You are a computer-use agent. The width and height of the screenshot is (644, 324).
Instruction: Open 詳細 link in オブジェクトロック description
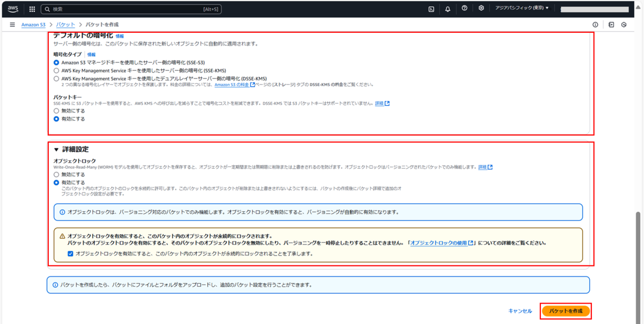485,167
